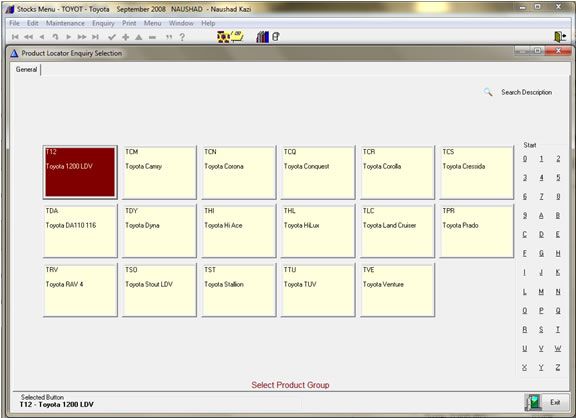Click Start letter link T
The image size is (576, 418).
(558, 329)
